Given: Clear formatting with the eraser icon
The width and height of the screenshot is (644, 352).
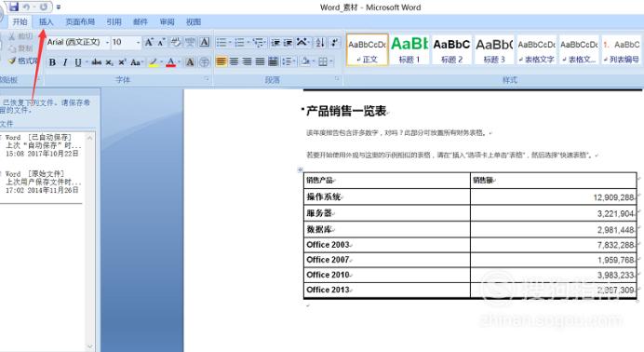Looking at the screenshot, I should (176, 42).
